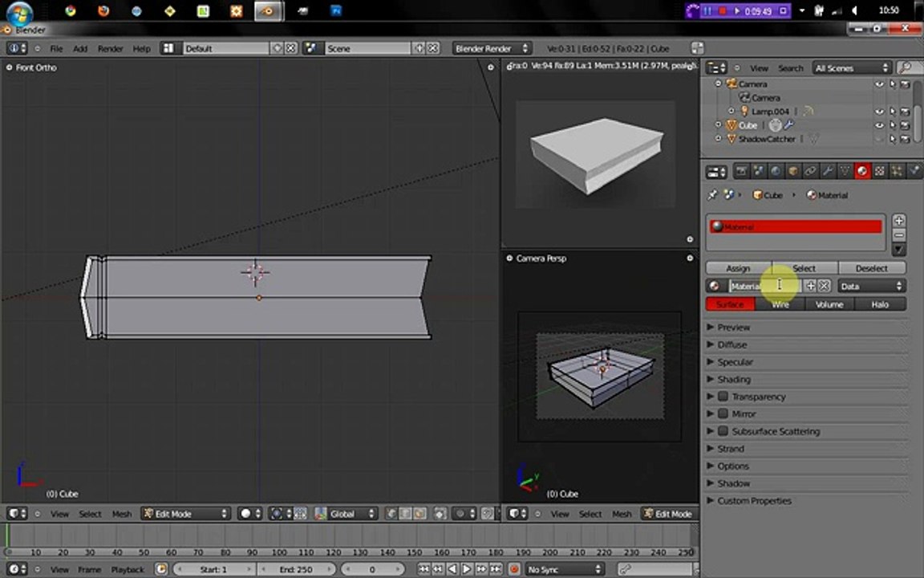Viewport: 924px width, 578px height.
Task: Toggle ShadowCatcher visibility in Outliner
Action: [x=879, y=139]
